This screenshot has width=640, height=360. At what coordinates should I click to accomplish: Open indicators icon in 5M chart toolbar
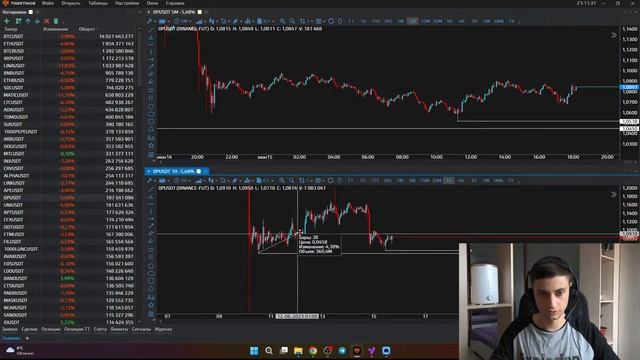point(248,21)
